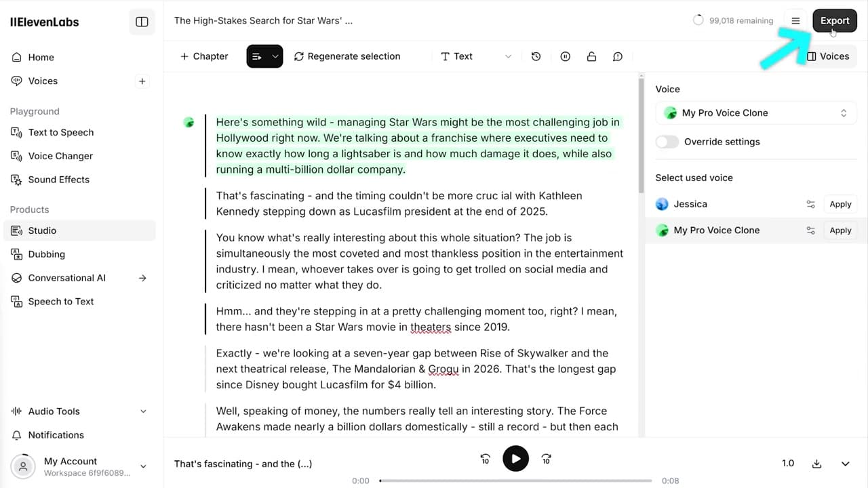Image resolution: width=868 pixels, height=488 pixels.
Task: Rewind playback 10 seconds
Action: pyautogui.click(x=486, y=459)
